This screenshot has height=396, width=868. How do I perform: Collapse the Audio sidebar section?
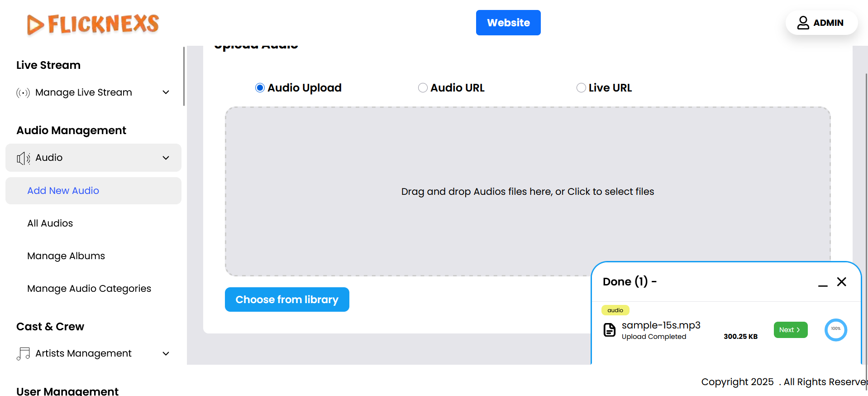(166, 158)
